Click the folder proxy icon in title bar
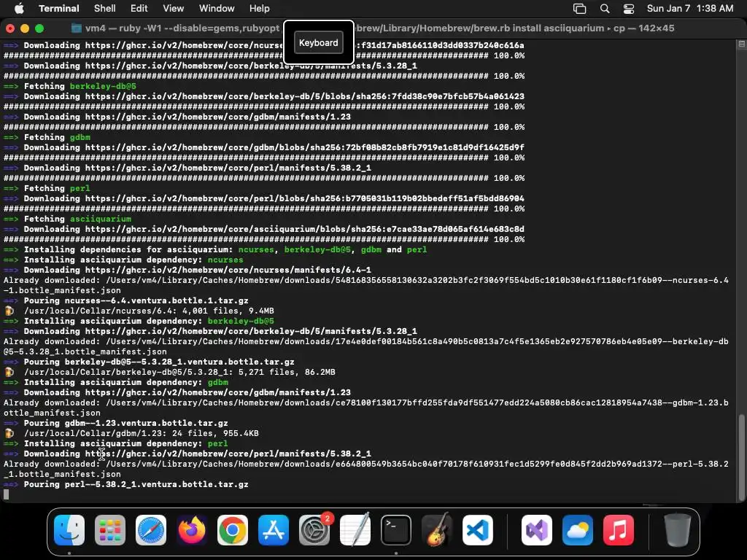 pyautogui.click(x=76, y=28)
